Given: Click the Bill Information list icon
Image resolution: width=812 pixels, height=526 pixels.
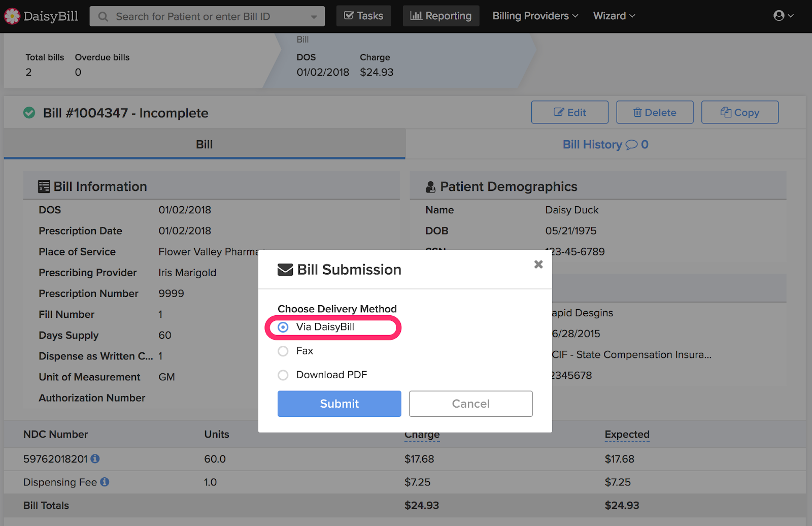Looking at the screenshot, I should point(44,187).
